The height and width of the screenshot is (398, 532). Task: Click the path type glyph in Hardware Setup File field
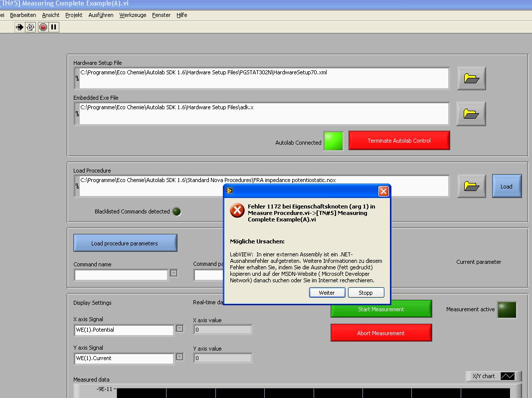[x=77, y=78]
